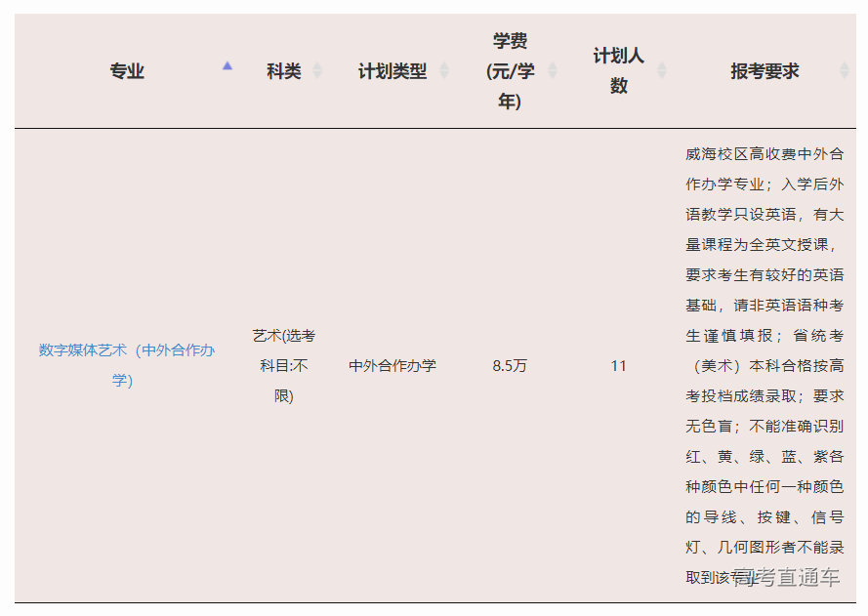Click the planned enrollment number 11
The width and height of the screenshot is (868, 616).
(x=618, y=366)
